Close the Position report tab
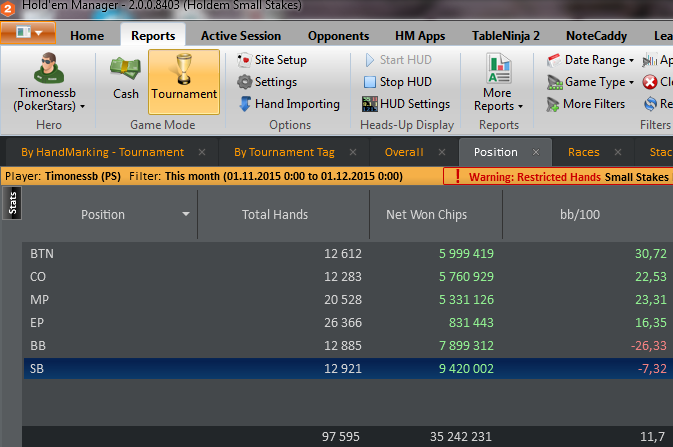The width and height of the screenshot is (673, 447). [x=536, y=152]
